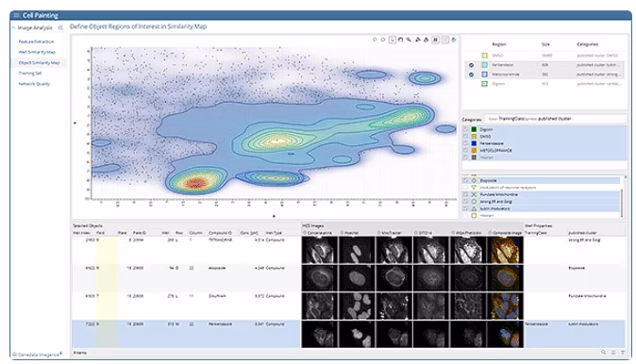Screen dimensions: 636x364
Task: Select the Concanavalin A channel radio button
Action: (x=305, y=233)
